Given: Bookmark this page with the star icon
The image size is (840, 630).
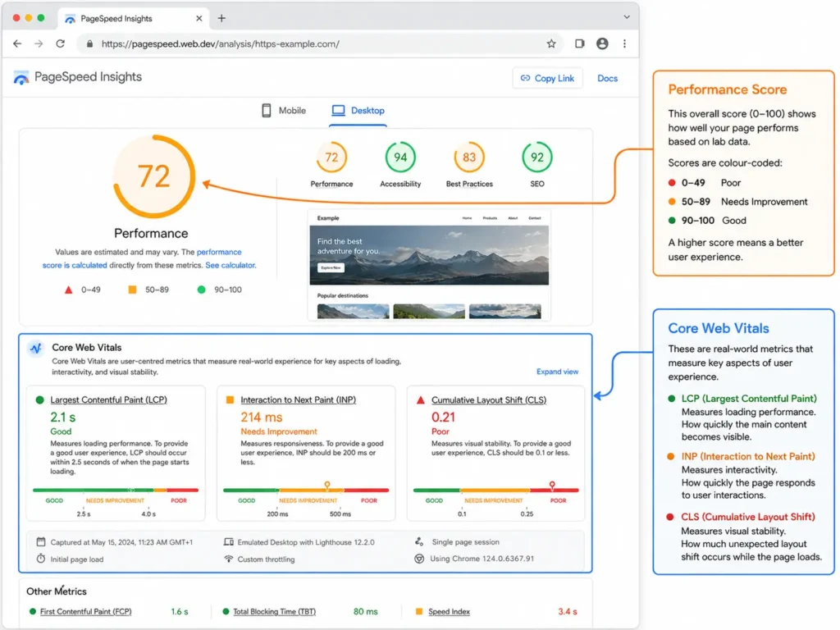Looking at the screenshot, I should [551, 44].
